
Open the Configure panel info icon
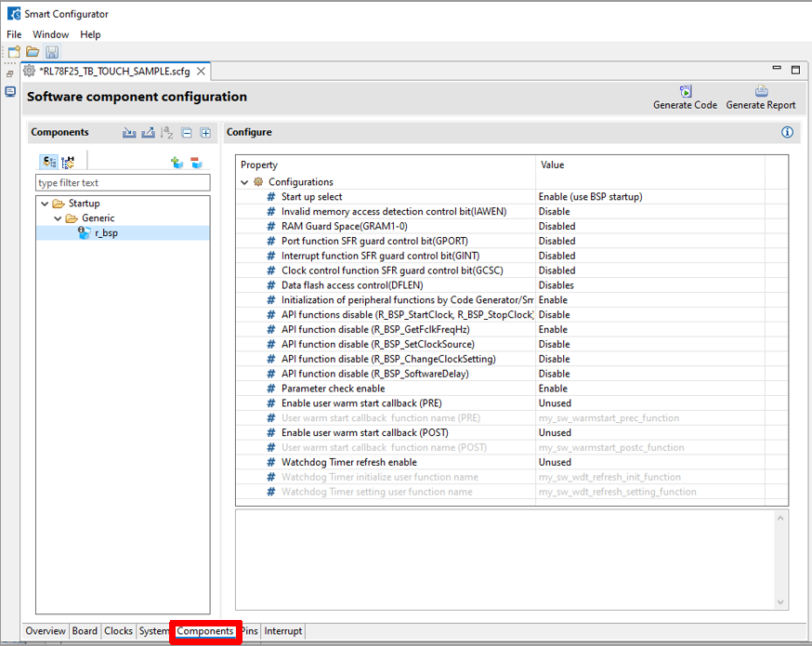click(787, 133)
